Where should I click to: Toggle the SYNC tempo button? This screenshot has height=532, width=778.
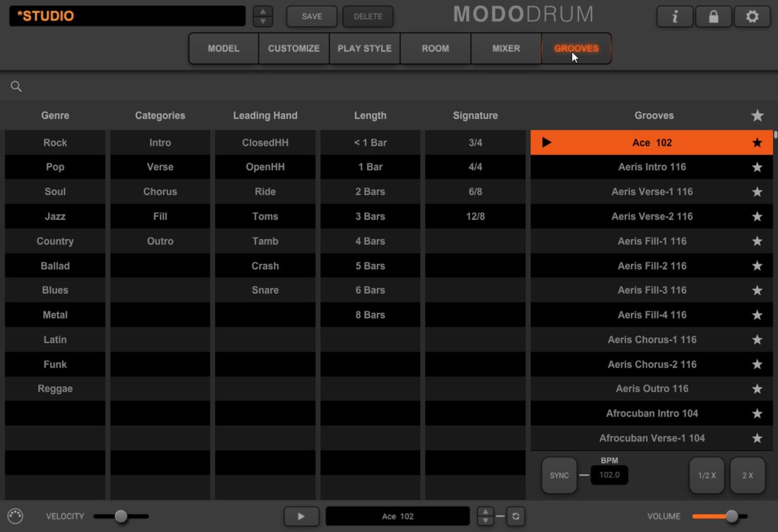559,476
